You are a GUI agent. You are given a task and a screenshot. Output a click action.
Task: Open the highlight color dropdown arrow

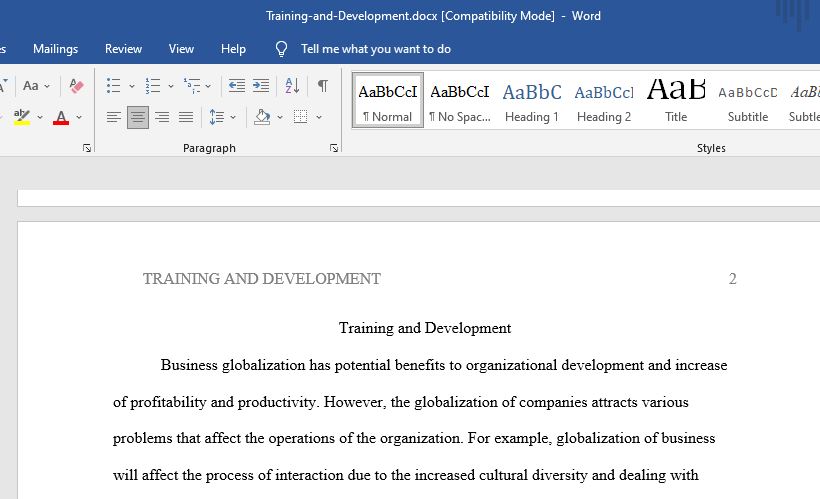pos(40,117)
